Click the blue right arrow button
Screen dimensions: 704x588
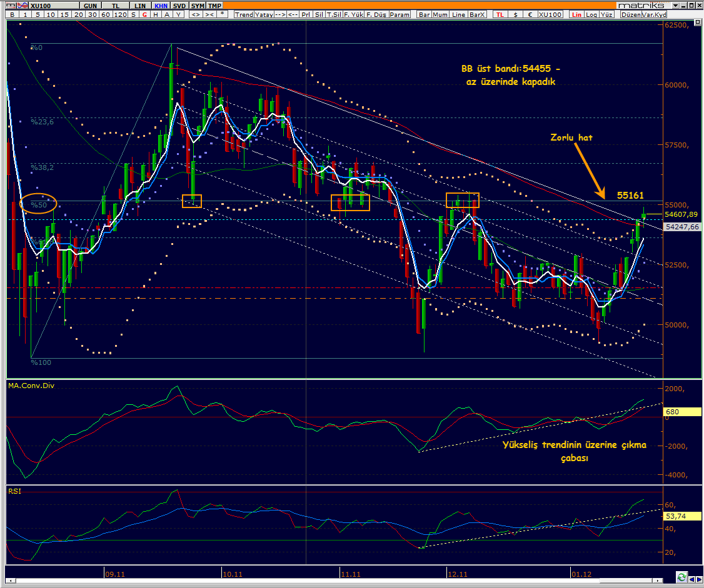click(x=699, y=581)
